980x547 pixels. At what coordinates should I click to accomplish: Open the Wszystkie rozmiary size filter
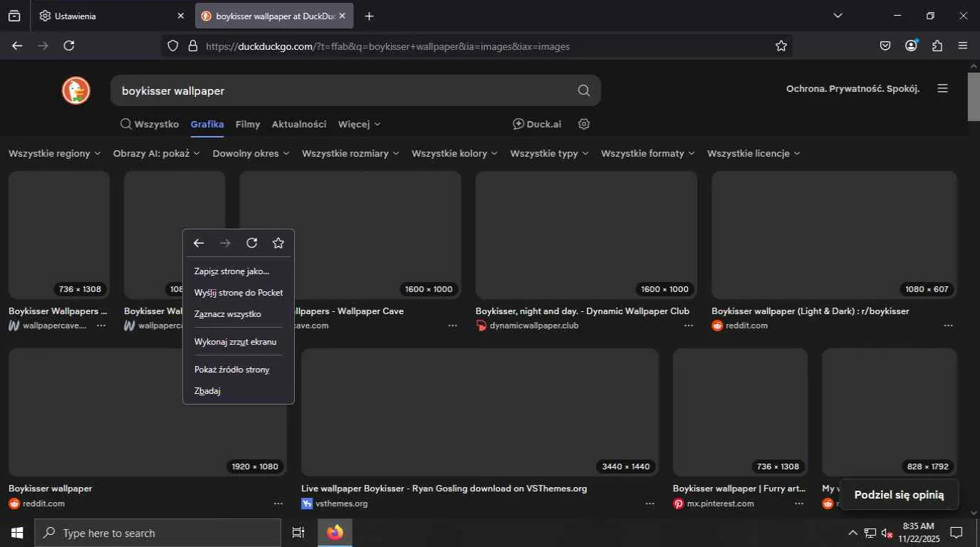[350, 153]
